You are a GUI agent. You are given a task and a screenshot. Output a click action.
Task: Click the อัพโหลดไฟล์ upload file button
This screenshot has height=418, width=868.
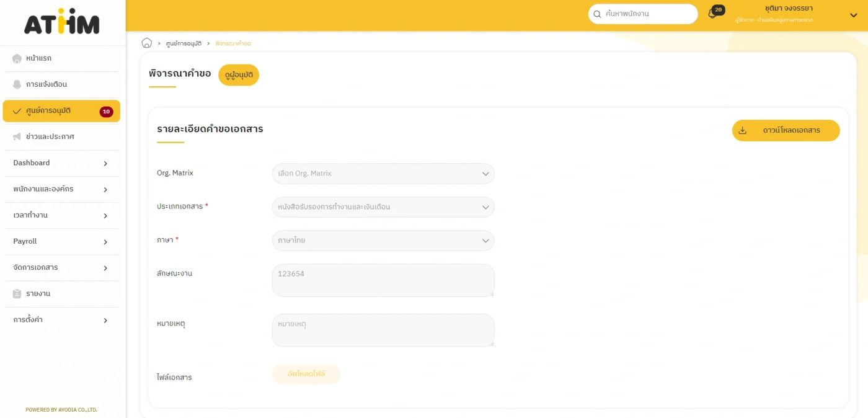click(x=306, y=374)
